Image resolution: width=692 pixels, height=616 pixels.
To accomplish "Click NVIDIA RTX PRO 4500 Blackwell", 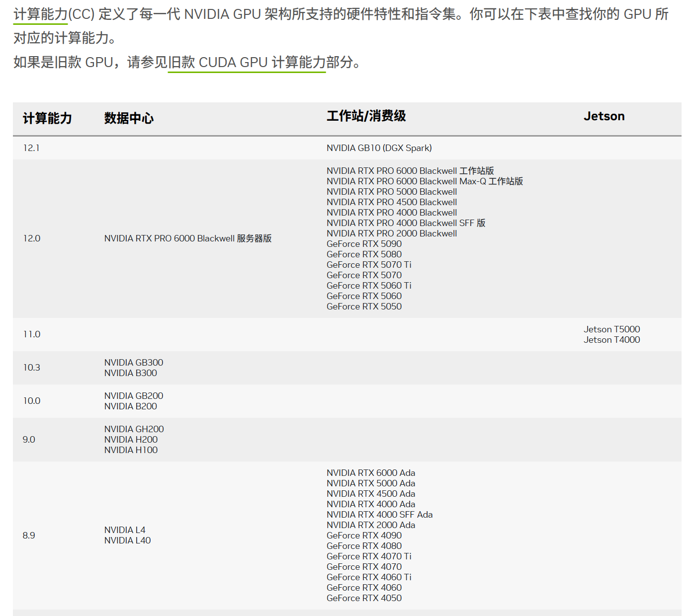I will click(x=392, y=202).
